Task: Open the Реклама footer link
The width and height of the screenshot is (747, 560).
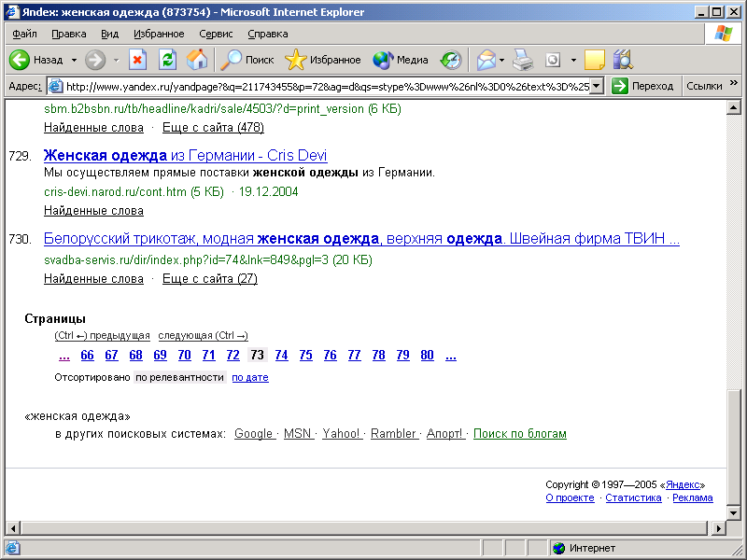Action: [x=693, y=498]
